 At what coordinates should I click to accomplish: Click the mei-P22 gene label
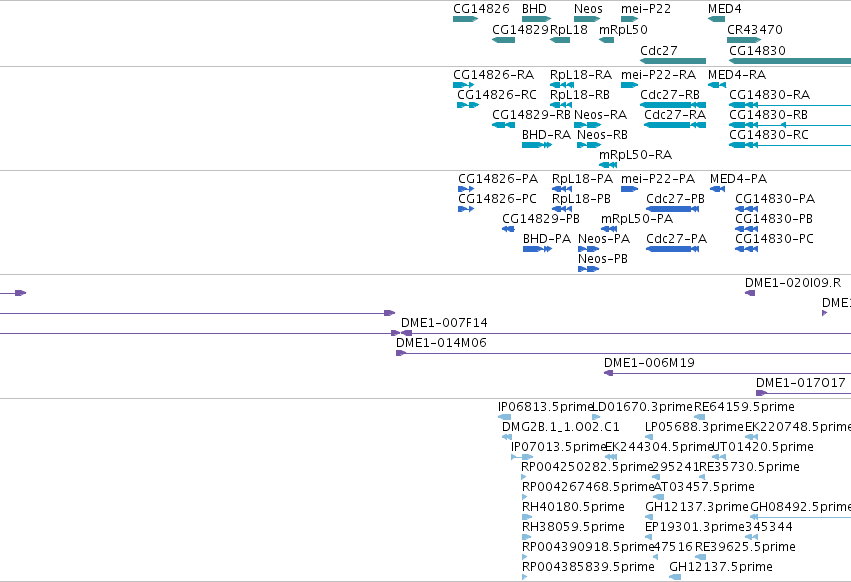coord(646,9)
